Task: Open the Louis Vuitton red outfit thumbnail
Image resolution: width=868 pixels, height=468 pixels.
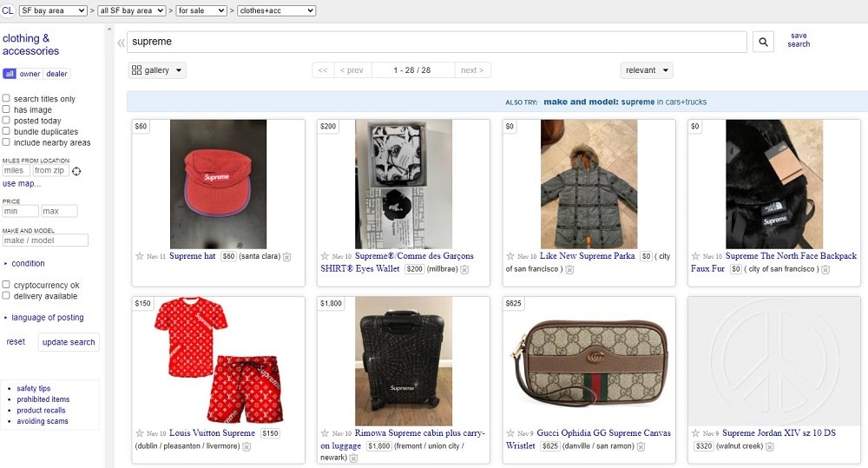Action: point(218,361)
